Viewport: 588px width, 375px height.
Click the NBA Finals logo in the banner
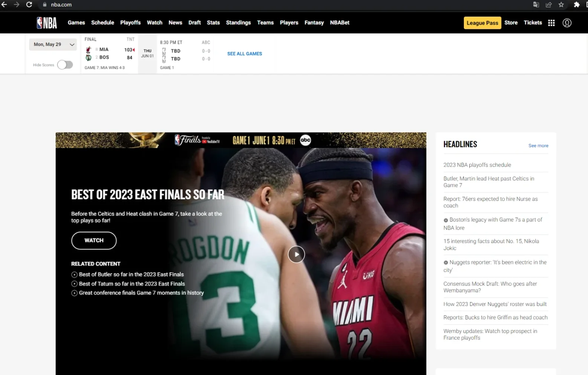188,140
